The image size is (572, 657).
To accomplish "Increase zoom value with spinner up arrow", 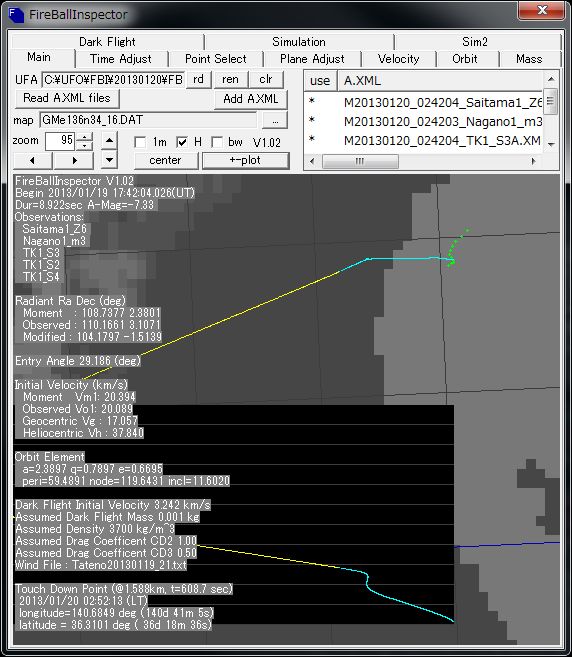I will [x=85, y=137].
